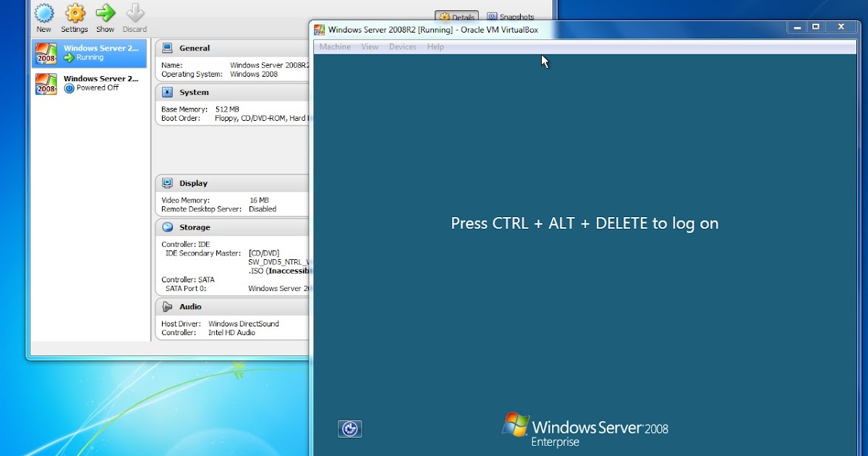The width and height of the screenshot is (868, 456).
Task: Open the View menu in VM window
Action: click(370, 46)
